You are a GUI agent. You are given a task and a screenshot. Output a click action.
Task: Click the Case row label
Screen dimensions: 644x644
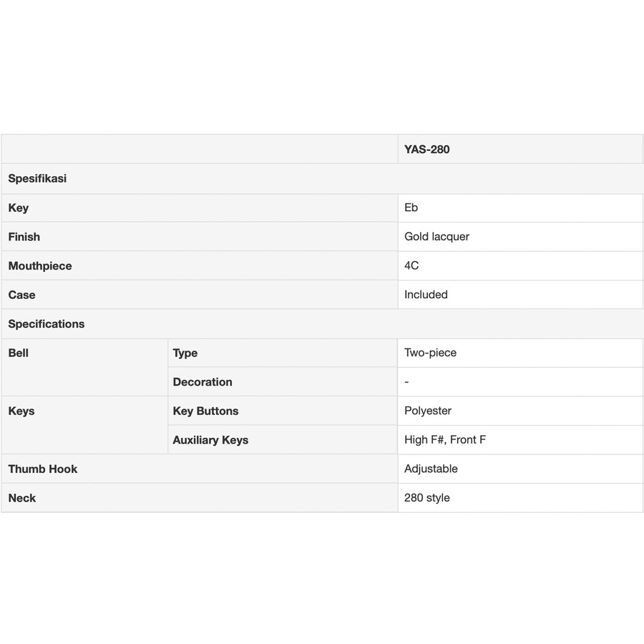tap(21, 295)
